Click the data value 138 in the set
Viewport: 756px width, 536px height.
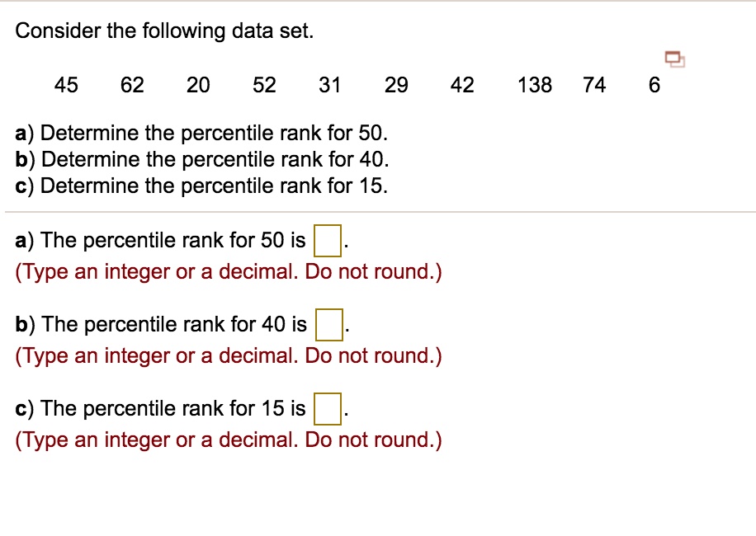[x=534, y=85]
